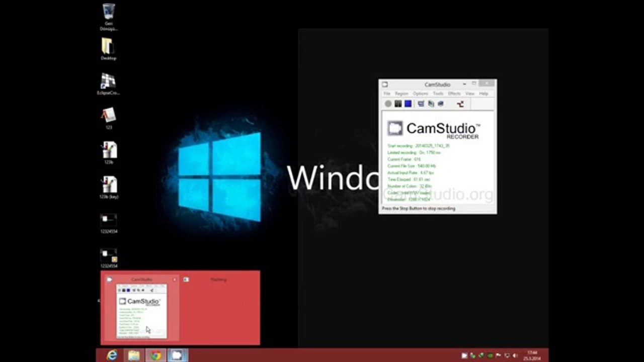Select the Recycle Bin desktop icon
The height and width of the screenshot is (362, 644).
[x=108, y=17]
